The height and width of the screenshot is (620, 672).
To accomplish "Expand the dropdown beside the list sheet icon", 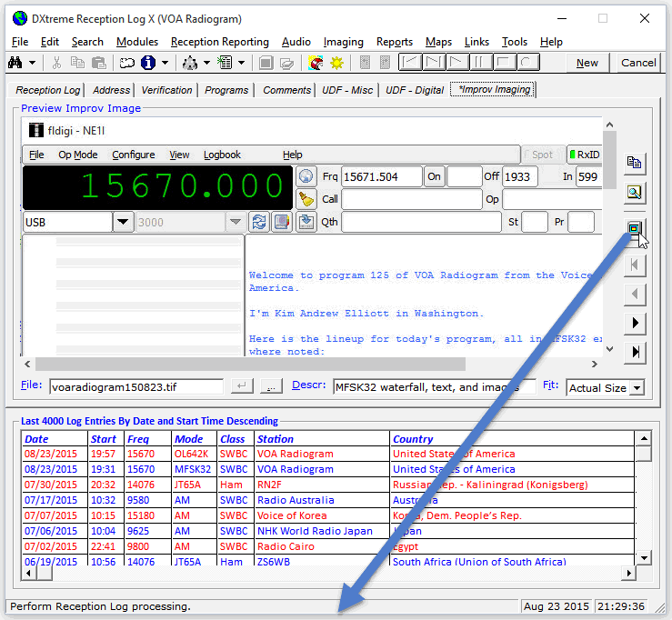I will pyautogui.click(x=241, y=63).
